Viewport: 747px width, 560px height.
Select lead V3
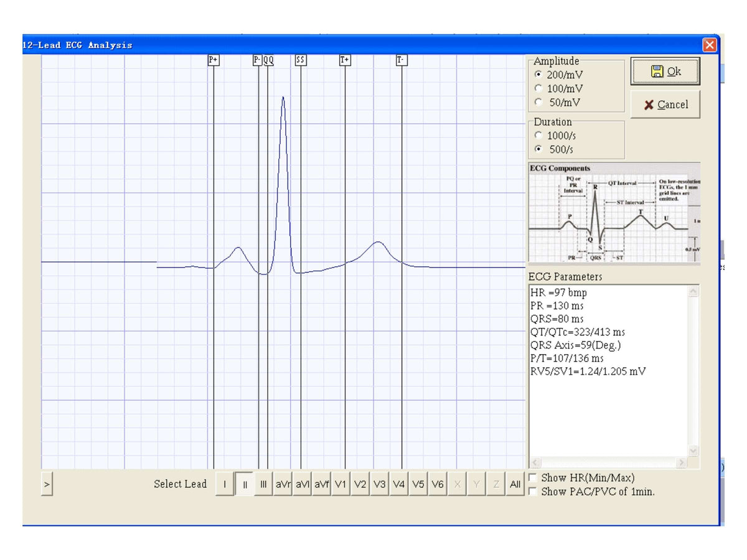pyautogui.click(x=379, y=484)
